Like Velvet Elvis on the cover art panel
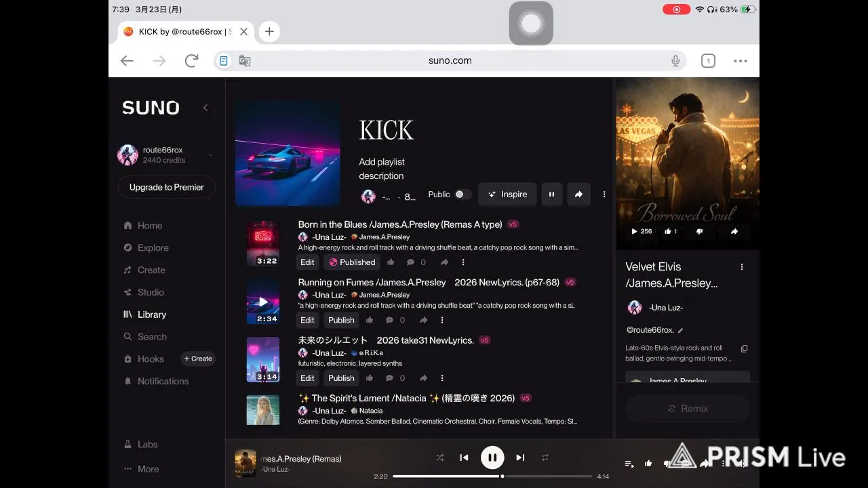 coord(670,231)
